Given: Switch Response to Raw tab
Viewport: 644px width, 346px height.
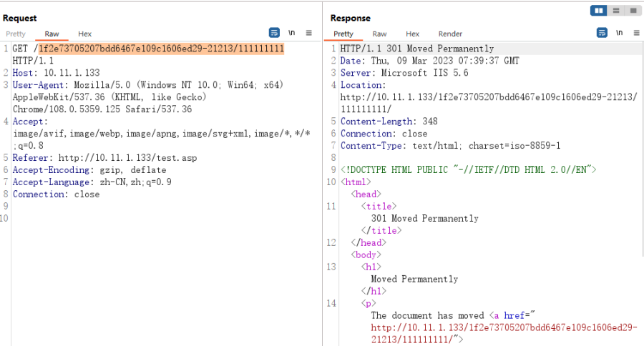Looking at the screenshot, I should [379, 34].
